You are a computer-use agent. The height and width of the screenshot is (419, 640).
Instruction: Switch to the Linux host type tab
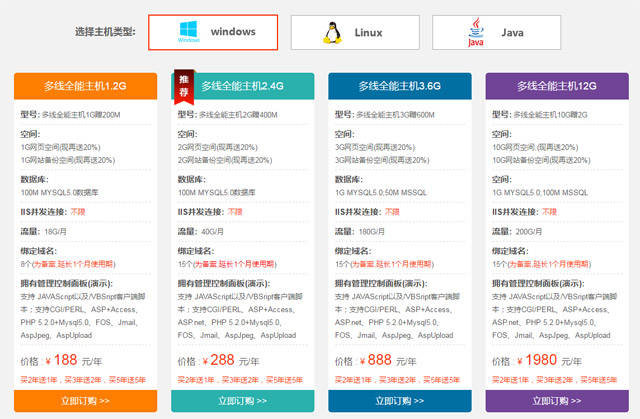355,33
